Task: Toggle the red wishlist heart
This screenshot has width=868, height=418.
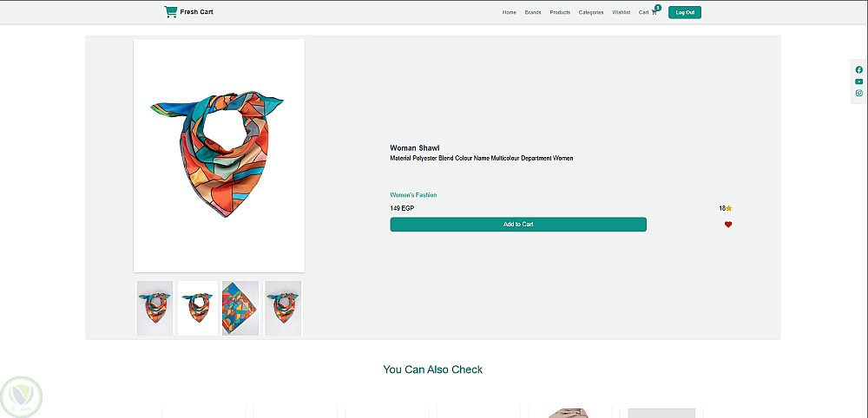Action: click(728, 225)
